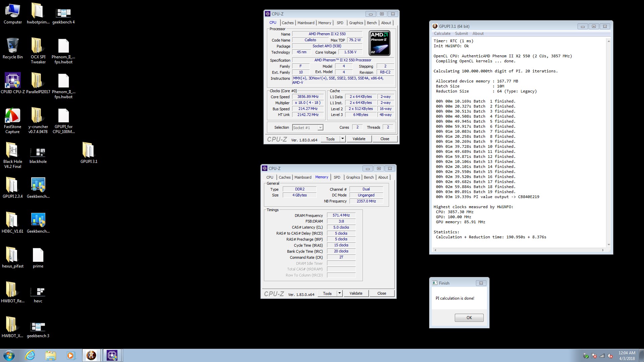The height and width of the screenshot is (362, 644).
Task: Open the Black Hole V4.2 Final folder
Action: tap(13, 156)
